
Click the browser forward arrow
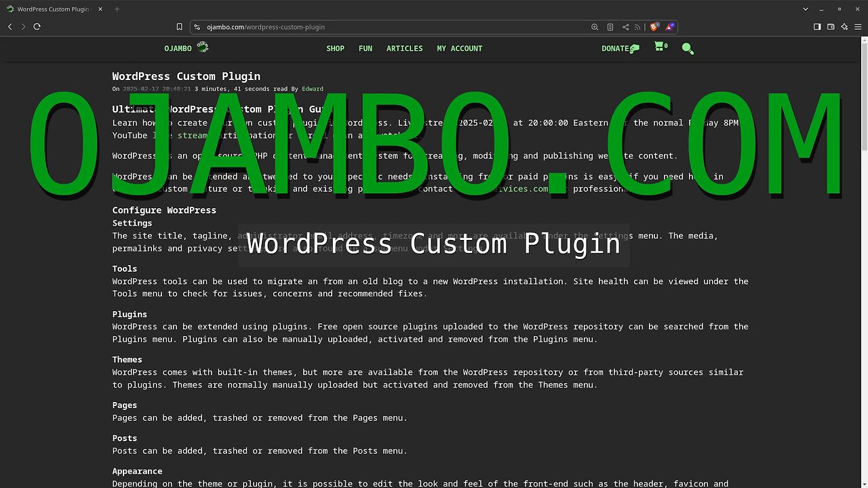[x=23, y=26]
